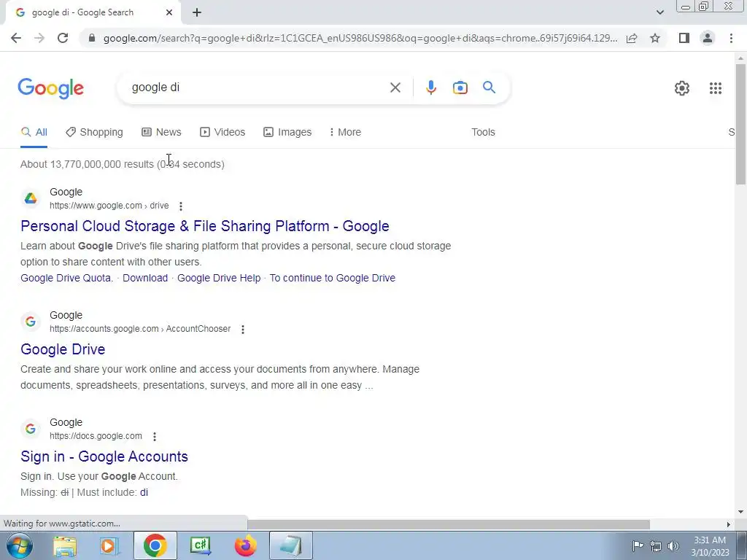
Task: Reload the current page
Action: [63, 38]
